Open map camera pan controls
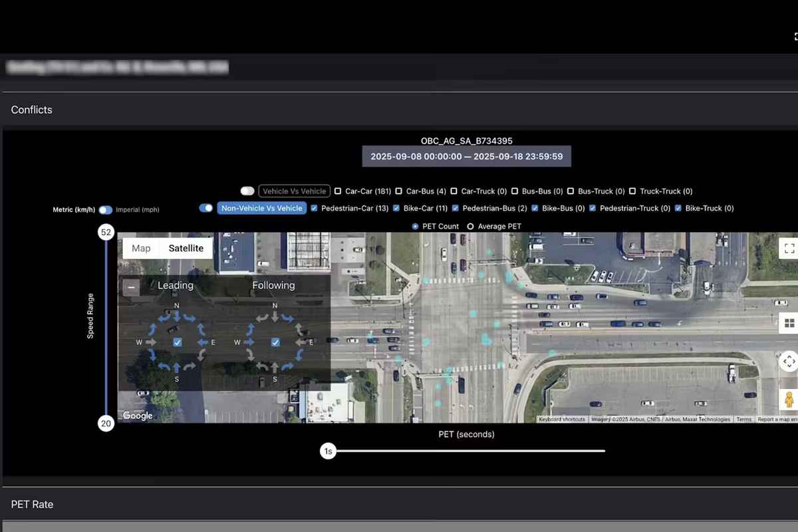 click(x=789, y=361)
